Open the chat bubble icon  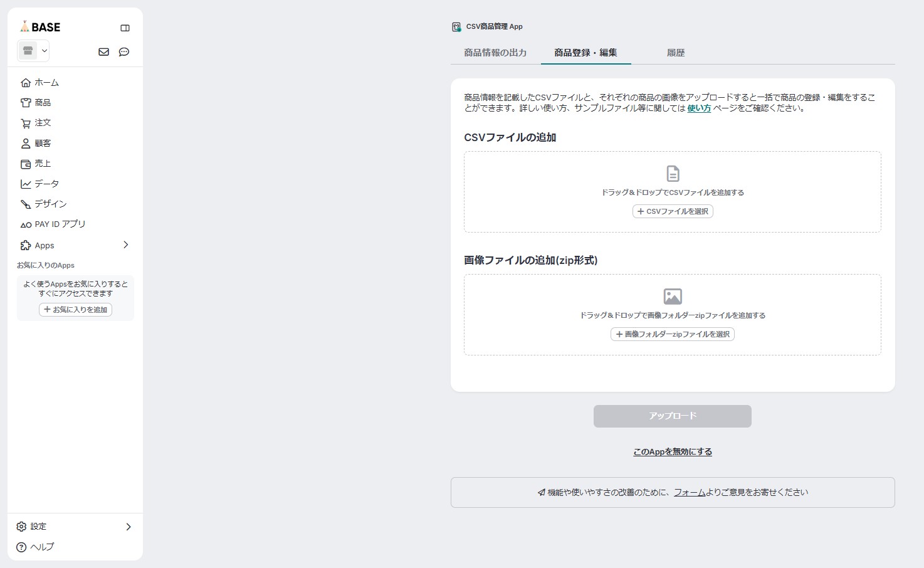(x=124, y=52)
